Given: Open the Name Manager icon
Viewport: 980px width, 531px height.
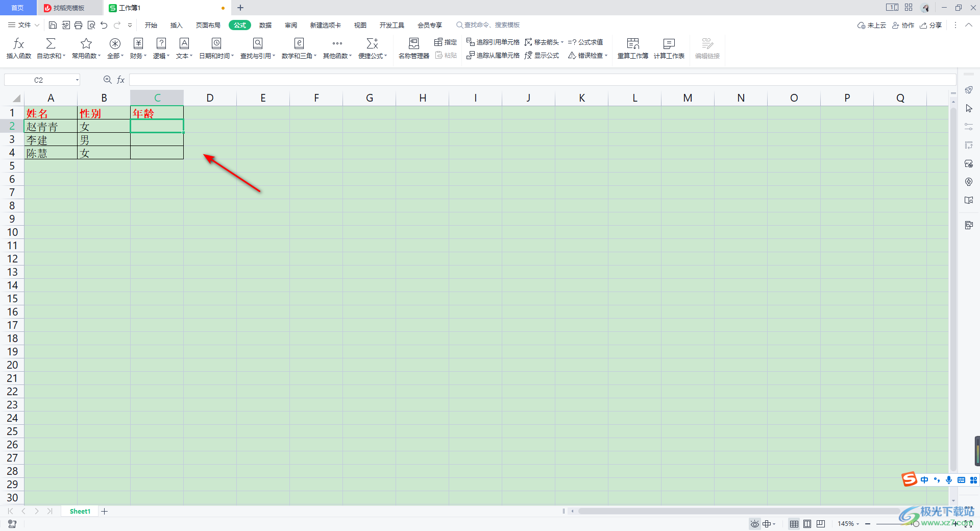Looking at the screenshot, I should click(x=414, y=44).
